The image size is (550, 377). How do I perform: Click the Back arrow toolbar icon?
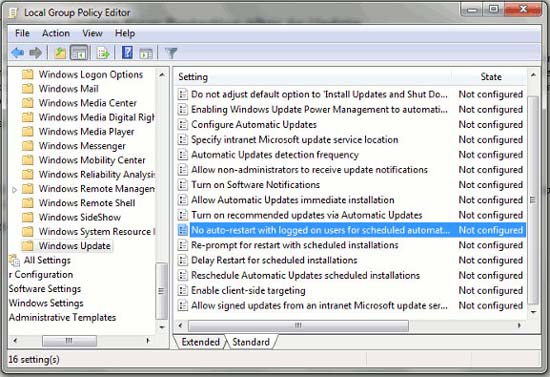[18, 53]
